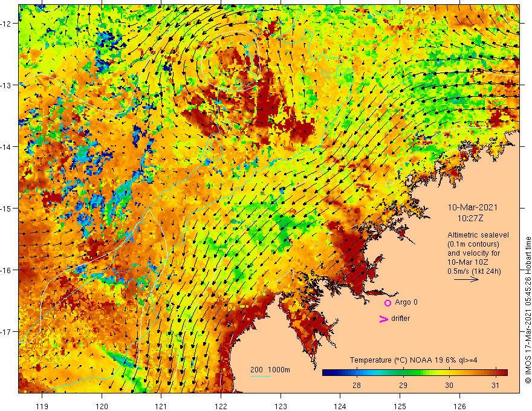The height and width of the screenshot is (411, 532).
Task: Click the 'drifter' label
Action: click(x=400, y=319)
